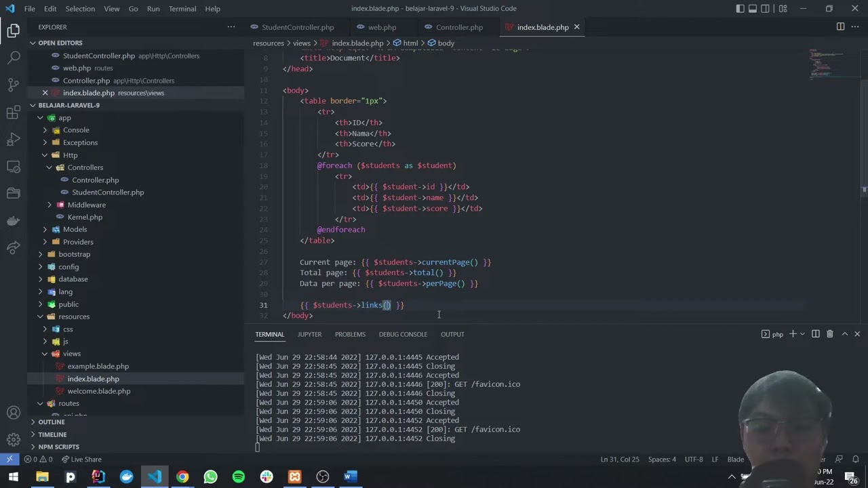Open the Manage gear icon

[14, 440]
